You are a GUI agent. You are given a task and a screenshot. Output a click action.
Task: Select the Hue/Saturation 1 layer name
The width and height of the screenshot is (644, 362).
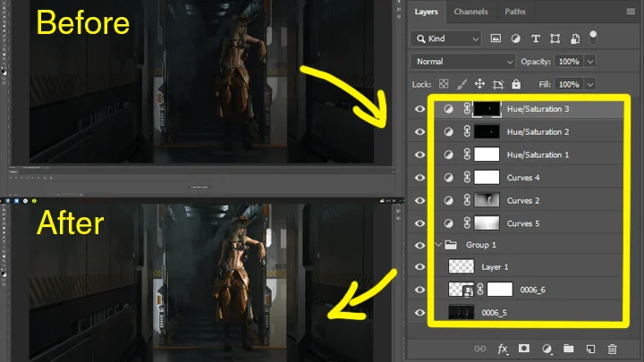(x=538, y=155)
